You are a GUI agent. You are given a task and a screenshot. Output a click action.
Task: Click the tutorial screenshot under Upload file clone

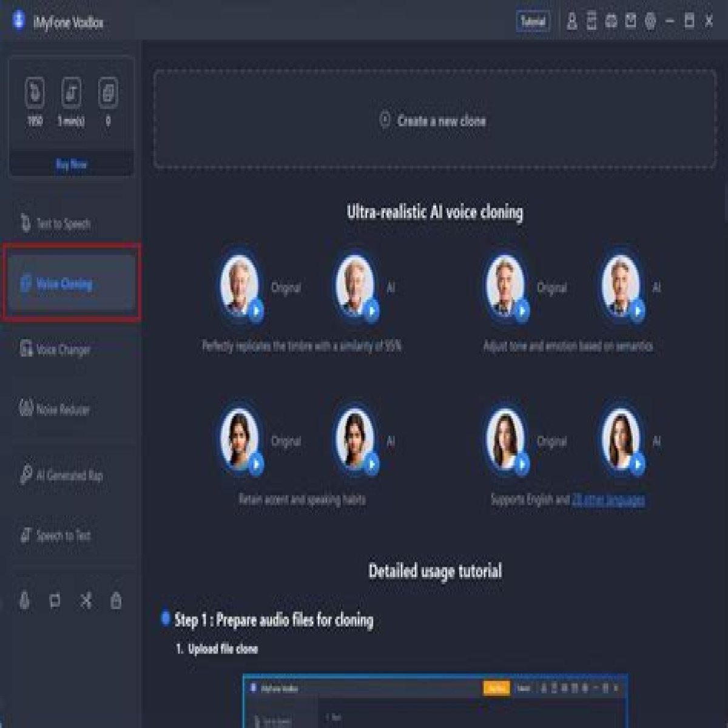[435, 701]
